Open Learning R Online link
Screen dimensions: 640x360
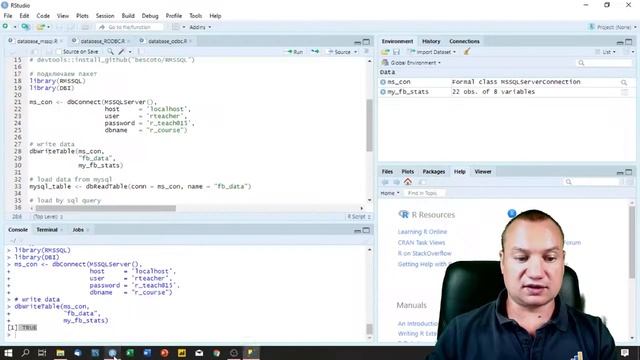click(x=422, y=232)
